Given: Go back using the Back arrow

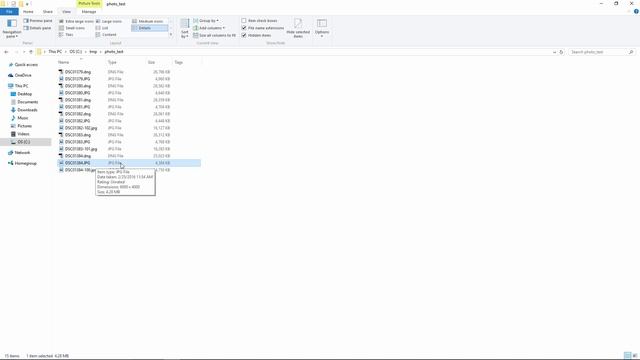Looking at the screenshot, I should pos(6,52).
